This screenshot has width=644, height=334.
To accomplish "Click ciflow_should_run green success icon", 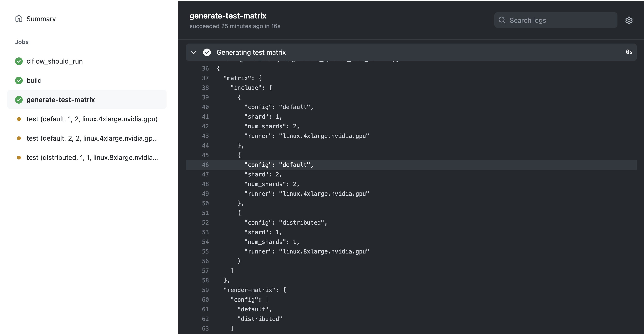I will click(x=19, y=61).
